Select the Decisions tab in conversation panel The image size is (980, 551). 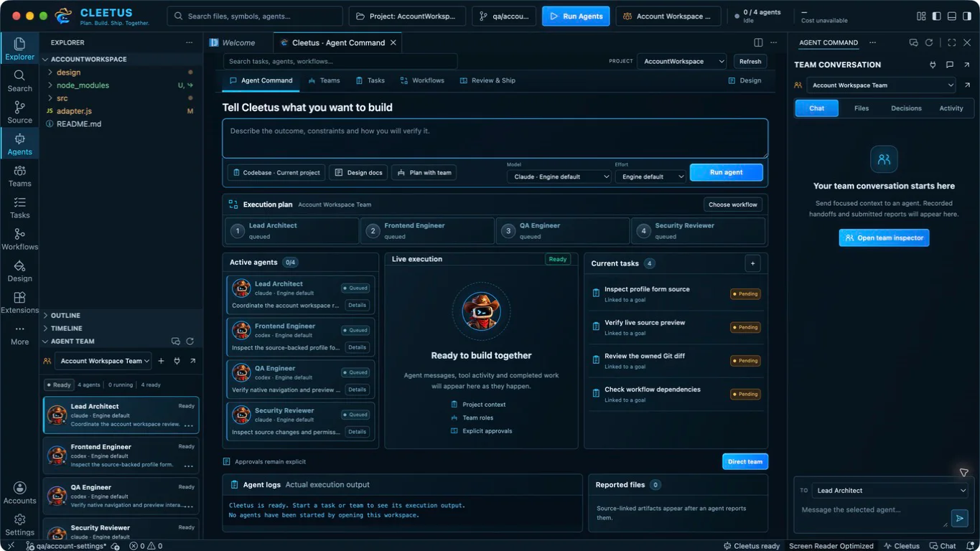906,108
